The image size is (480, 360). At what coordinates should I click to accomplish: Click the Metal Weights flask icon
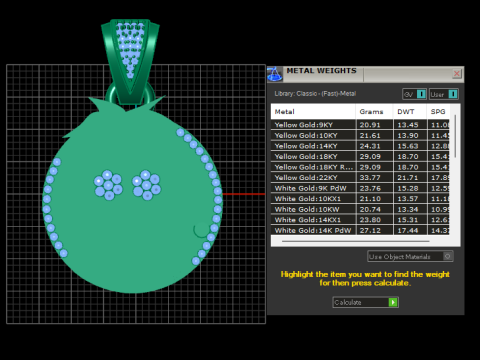tap(275, 74)
